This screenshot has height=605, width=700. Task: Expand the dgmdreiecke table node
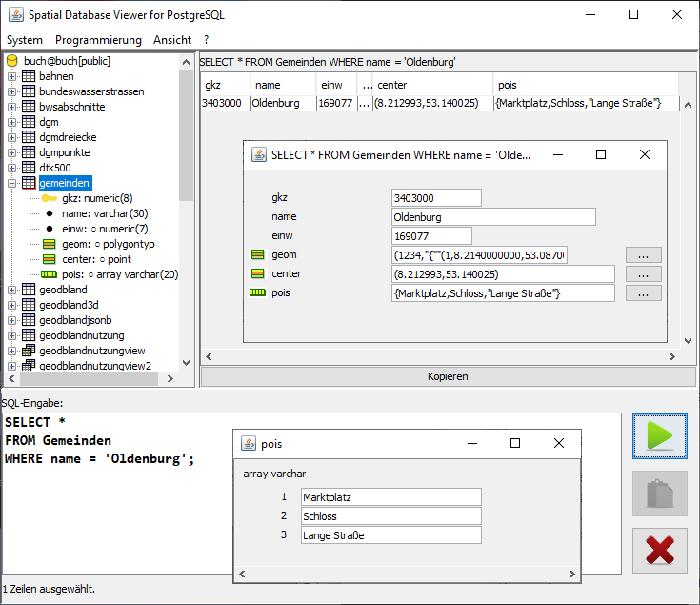(x=12, y=137)
